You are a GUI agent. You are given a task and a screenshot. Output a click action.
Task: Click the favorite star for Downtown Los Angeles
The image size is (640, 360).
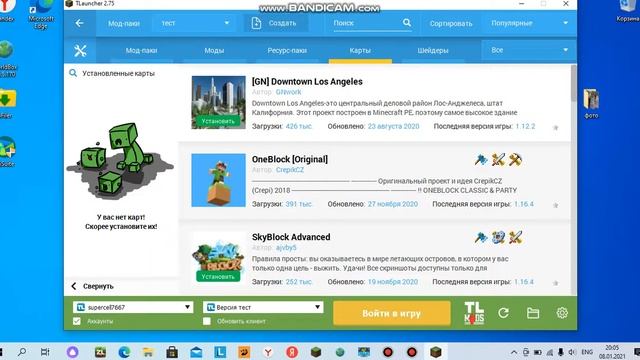pyautogui.click(x=556, y=128)
